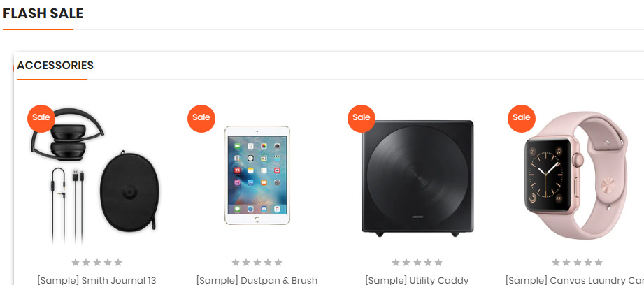
Task: Click the Sale badge on pink smartwatch
Action: pyautogui.click(x=522, y=119)
